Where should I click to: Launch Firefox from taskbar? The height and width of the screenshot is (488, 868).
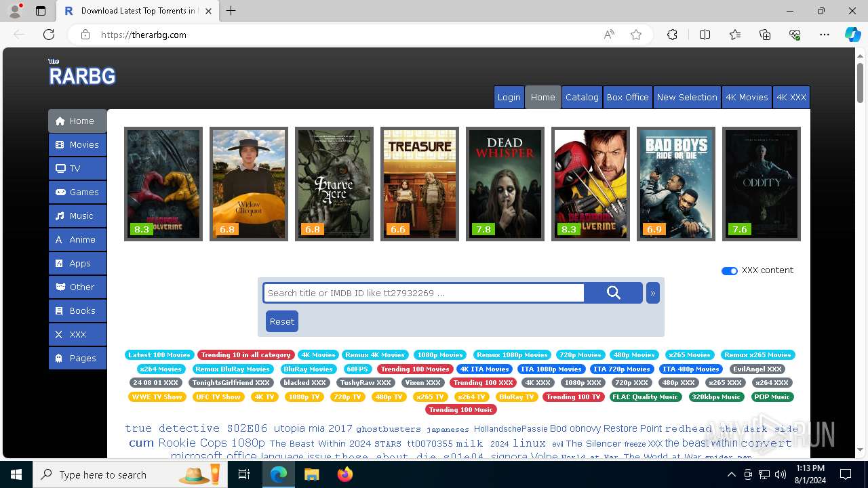point(344,474)
